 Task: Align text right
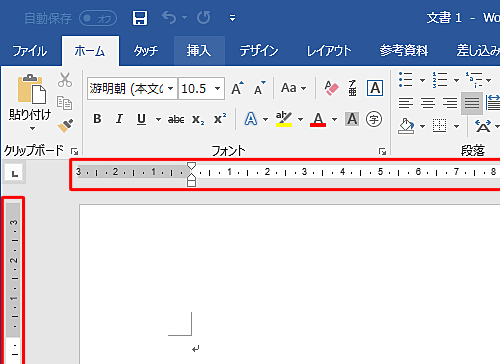[450, 103]
